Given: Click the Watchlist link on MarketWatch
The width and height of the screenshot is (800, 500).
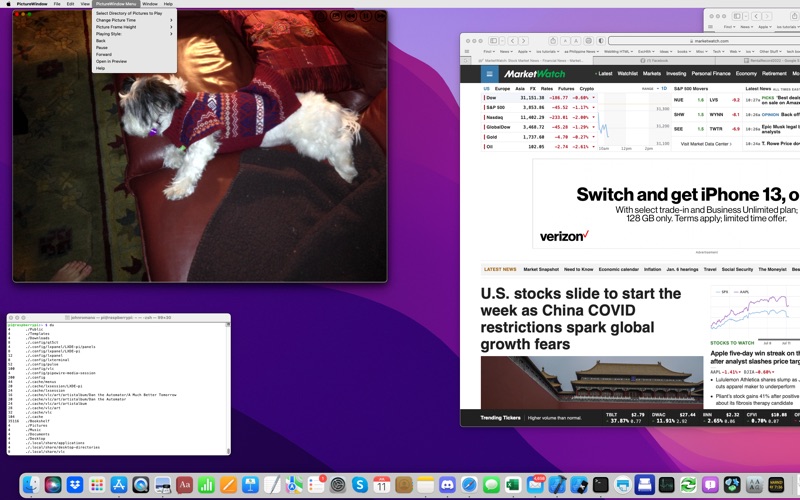Looking at the screenshot, I should tap(627, 73).
